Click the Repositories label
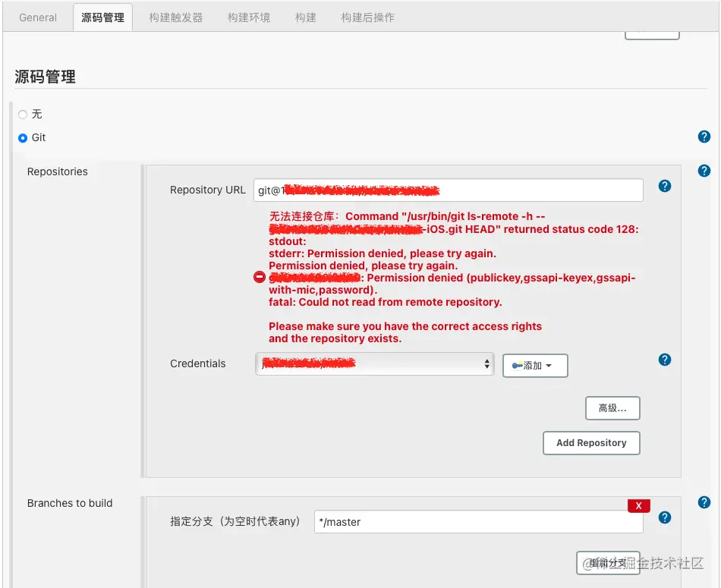This screenshot has height=588, width=721. click(58, 171)
